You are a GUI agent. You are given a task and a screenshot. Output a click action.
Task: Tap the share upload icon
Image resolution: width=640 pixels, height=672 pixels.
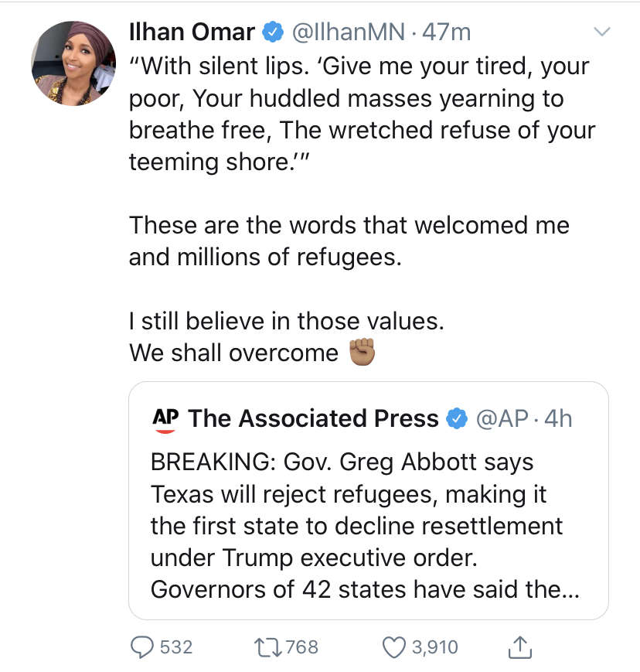(519, 647)
